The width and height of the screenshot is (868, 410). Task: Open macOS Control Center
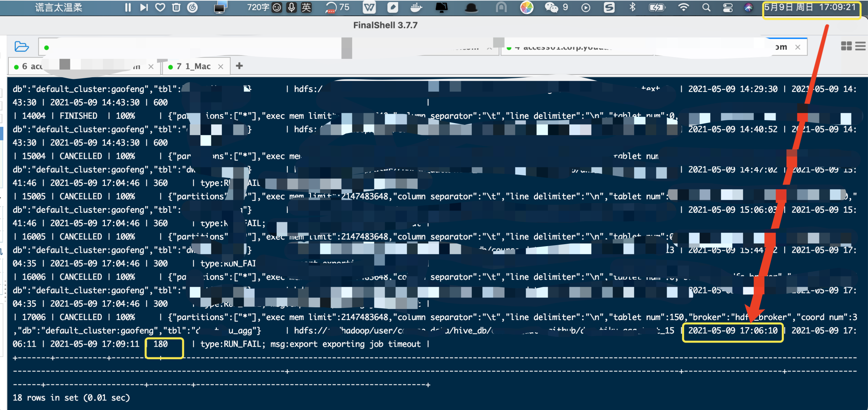pyautogui.click(x=727, y=7)
